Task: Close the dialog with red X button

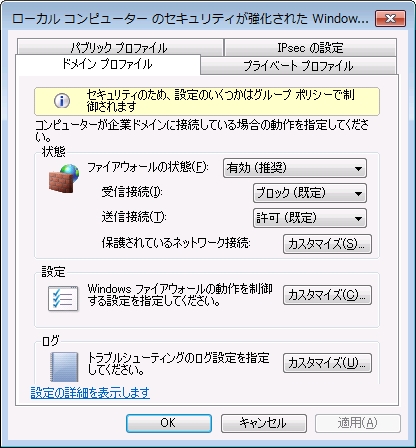Action: click(x=390, y=18)
